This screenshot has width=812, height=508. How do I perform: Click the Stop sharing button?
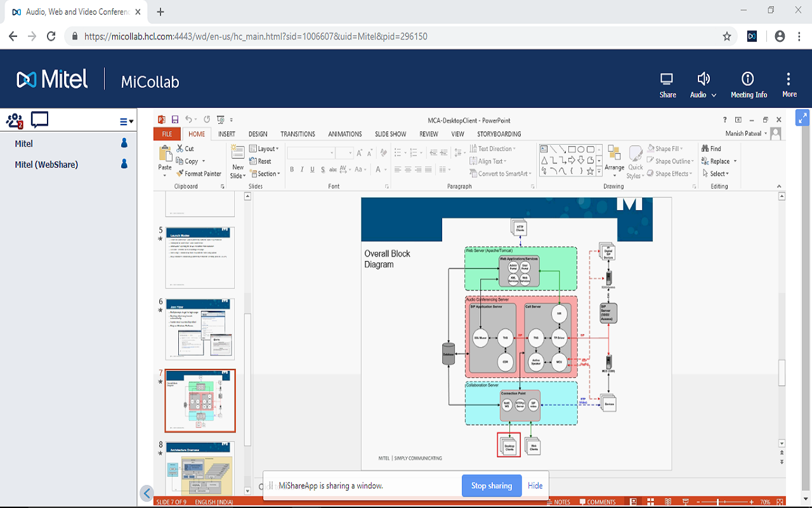point(491,486)
